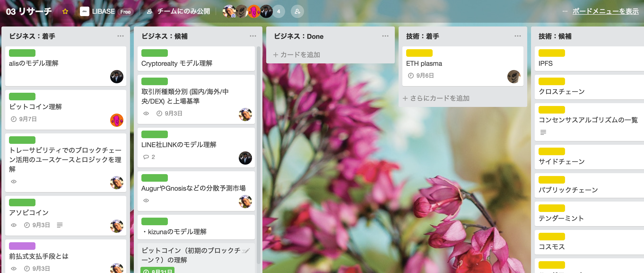The height and width of the screenshot is (273, 644).
Task: Toggle watch eye on Augur card
Action: 146,200
